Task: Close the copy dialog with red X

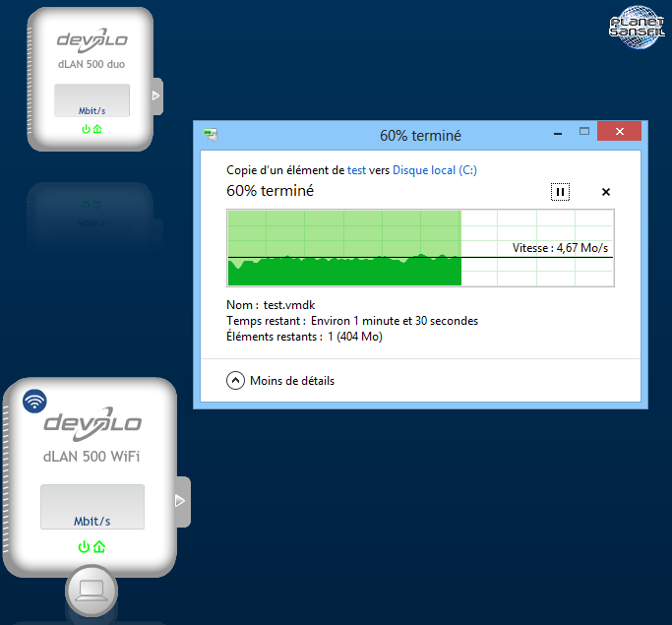Action: coord(619,131)
